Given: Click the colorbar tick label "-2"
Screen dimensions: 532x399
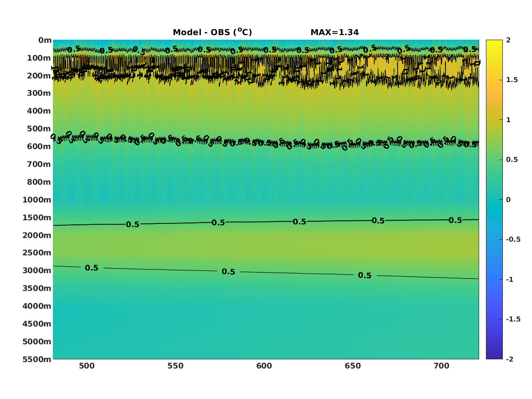Looking at the screenshot, I should [x=510, y=359].
